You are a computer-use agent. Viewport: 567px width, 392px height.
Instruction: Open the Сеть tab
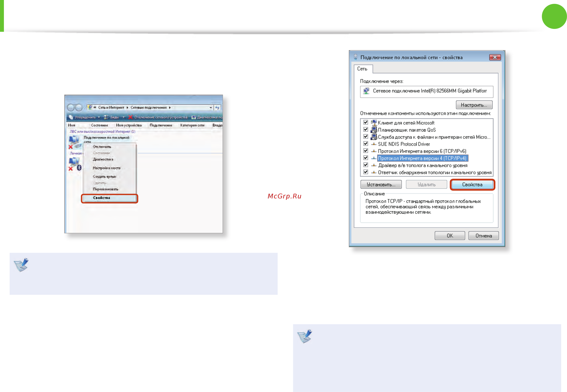pos(362,69)
